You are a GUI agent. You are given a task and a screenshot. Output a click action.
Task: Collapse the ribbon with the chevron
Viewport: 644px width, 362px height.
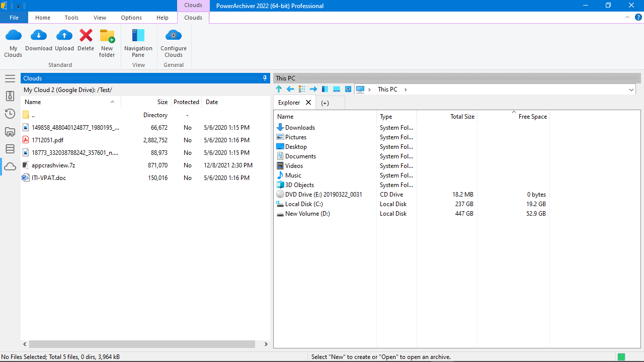627,17
